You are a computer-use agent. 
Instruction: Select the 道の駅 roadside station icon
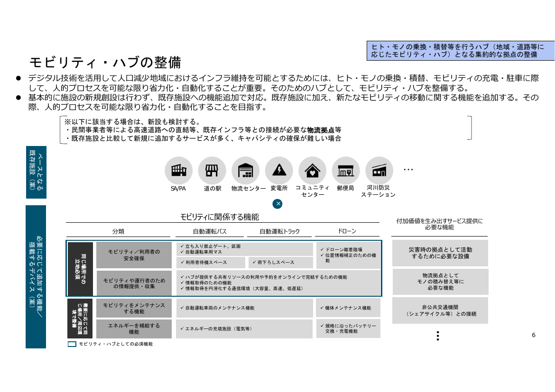coord(212,171)
